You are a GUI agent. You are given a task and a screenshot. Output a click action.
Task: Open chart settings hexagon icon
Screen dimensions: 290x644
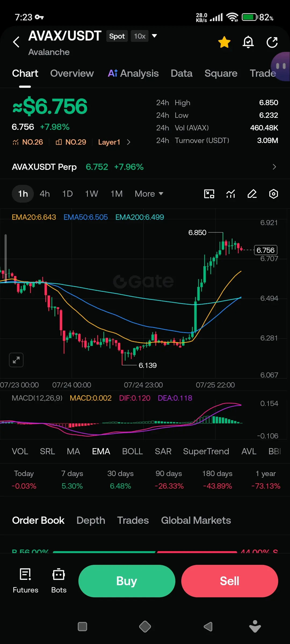click(273, 194)
